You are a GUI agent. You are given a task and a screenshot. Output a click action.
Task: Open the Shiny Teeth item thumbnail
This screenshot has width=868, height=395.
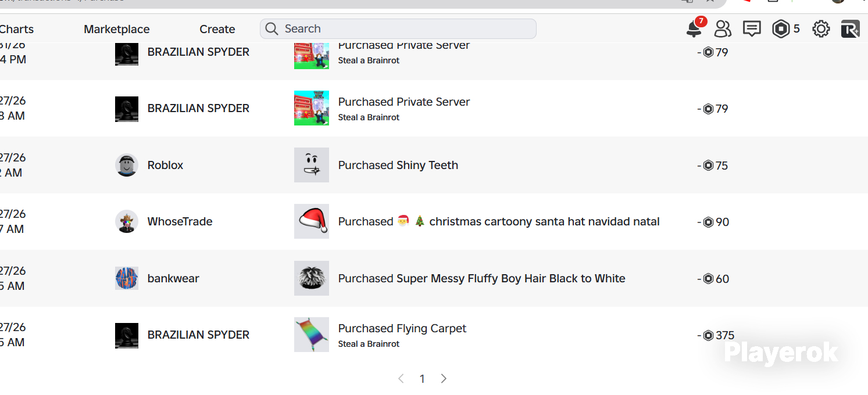click(x=312, y=165)
